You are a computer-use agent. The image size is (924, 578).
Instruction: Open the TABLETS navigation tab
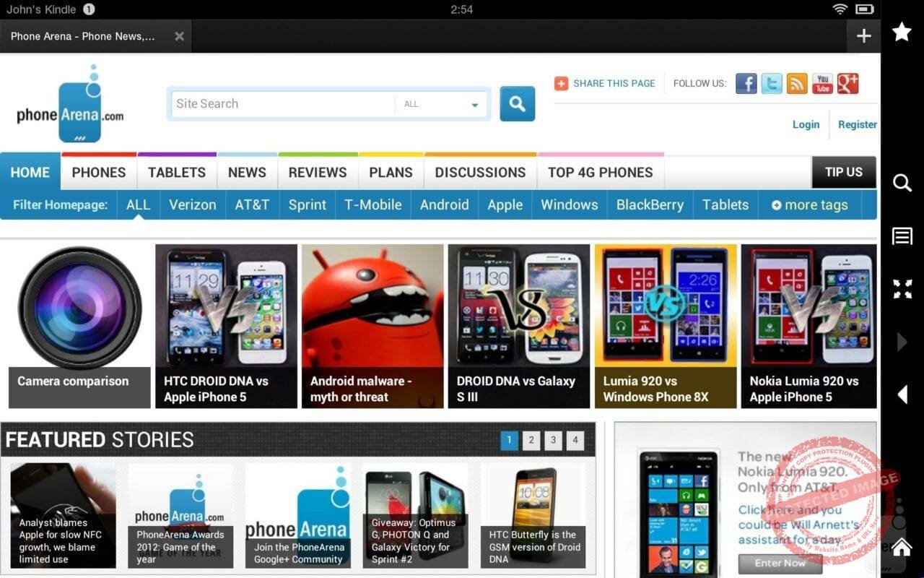(x=177, y=172)
